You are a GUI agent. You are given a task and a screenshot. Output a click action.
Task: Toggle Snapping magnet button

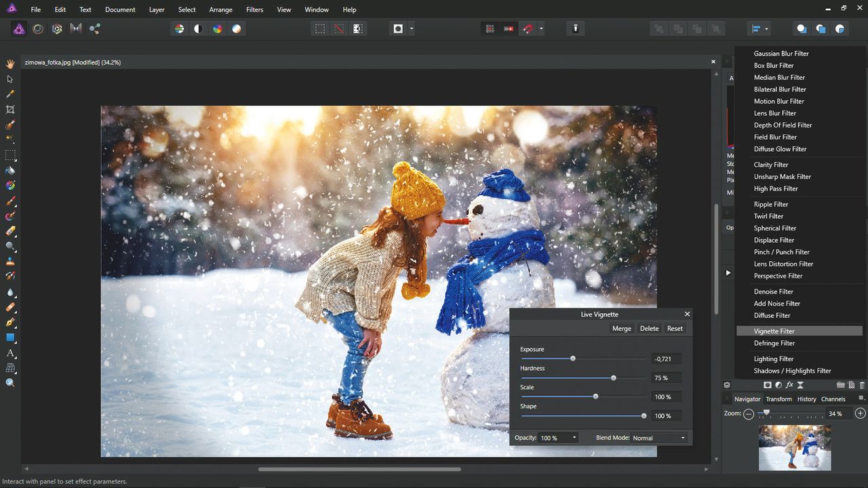point(528,28)
